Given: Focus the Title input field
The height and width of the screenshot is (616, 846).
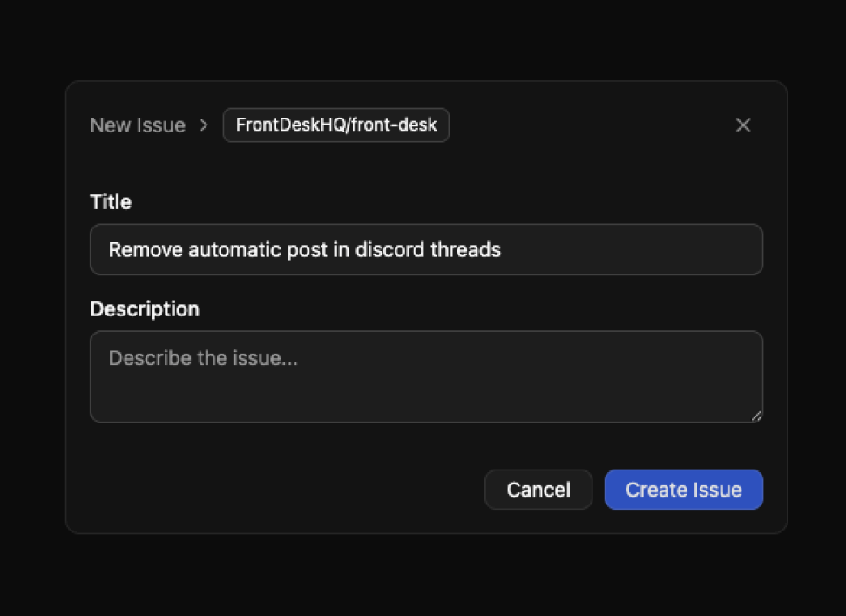Looking at the screenshot, I should [426, 250].
